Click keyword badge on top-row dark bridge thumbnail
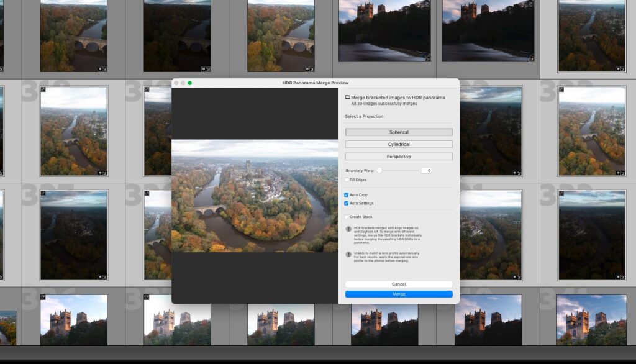 [x=203, y=69]
